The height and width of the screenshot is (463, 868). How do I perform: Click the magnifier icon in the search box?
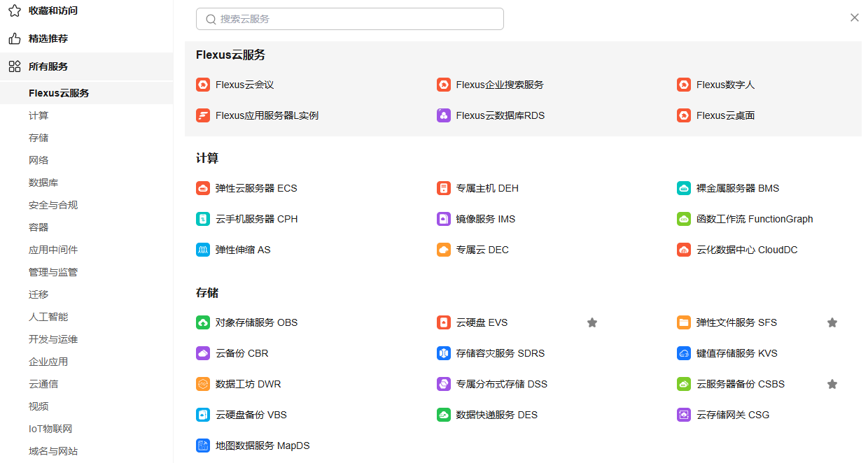click(210, 19)
